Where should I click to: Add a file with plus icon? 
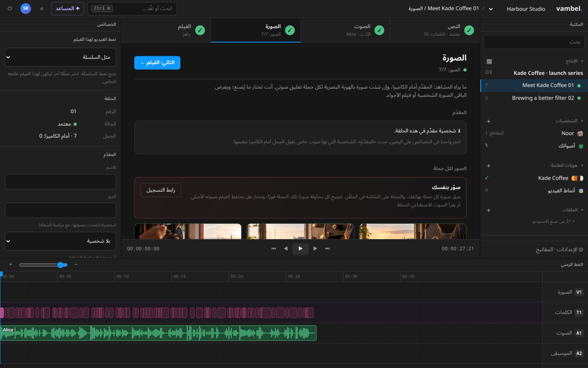(488, 210)
